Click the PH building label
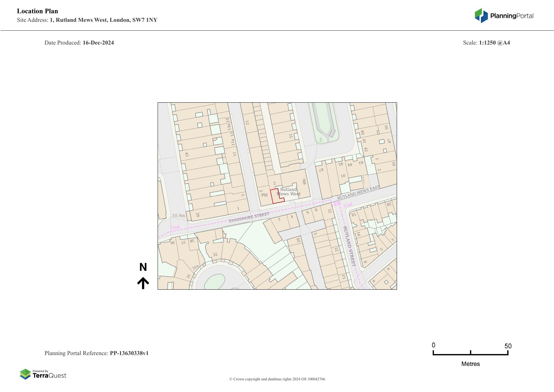The image size is (554, 392). (x=264, y=195)
